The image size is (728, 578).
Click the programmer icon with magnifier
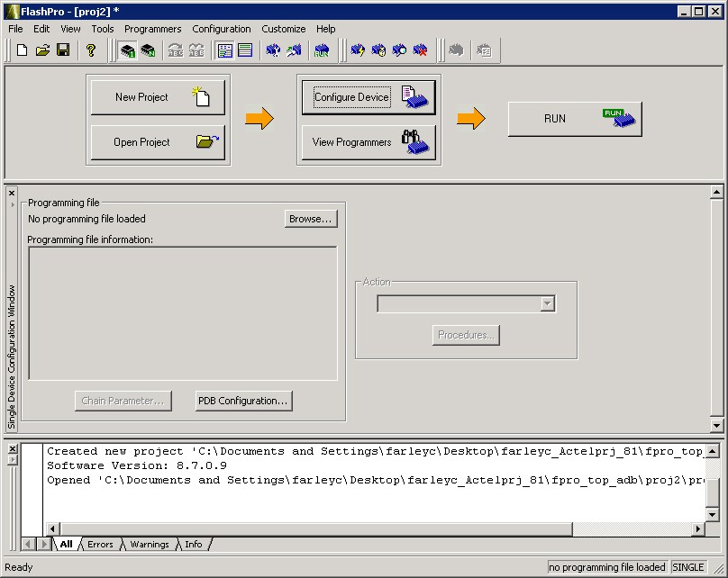pyautogui.click(x=399, y=50)
